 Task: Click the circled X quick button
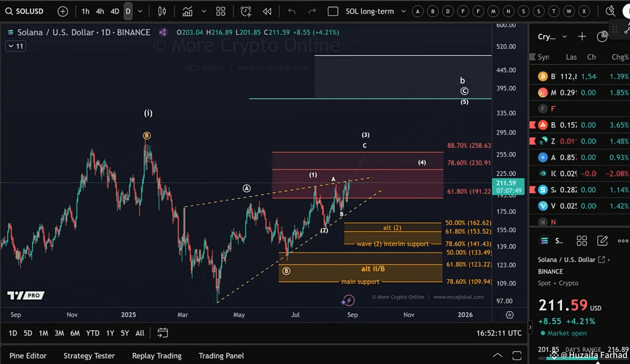584,11
